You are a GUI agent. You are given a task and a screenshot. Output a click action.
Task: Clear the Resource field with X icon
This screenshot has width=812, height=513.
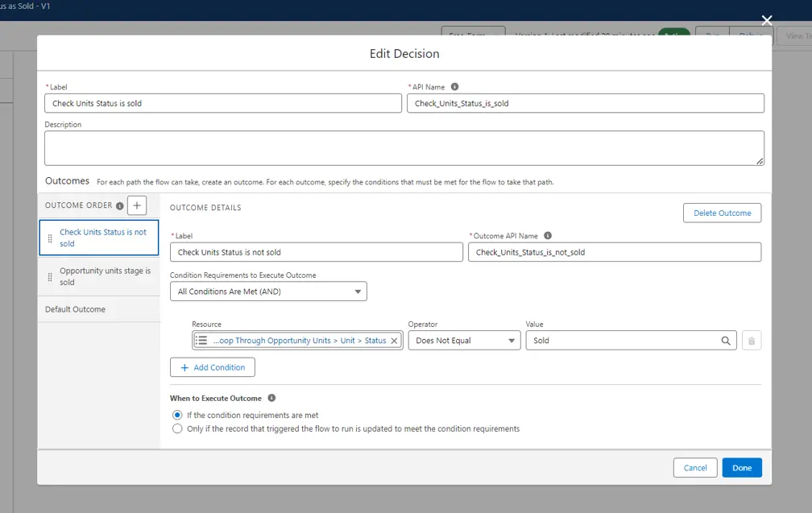[394, 341]
